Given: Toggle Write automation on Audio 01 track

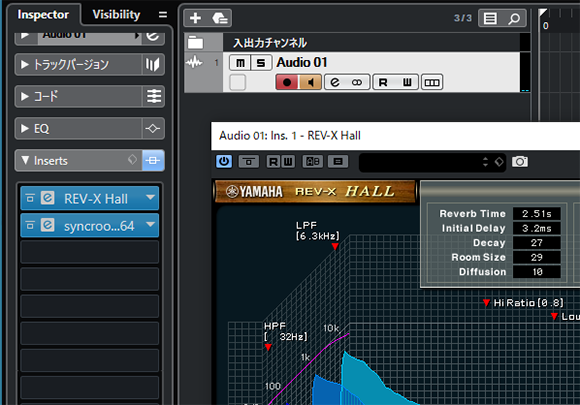Looking at the screenshot, I should [407, 82].
